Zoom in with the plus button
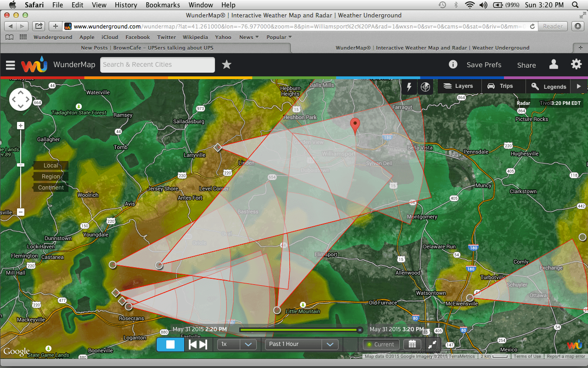Image resolution: width=588 pixels, height=368 pixels. (x=21, y=126)
